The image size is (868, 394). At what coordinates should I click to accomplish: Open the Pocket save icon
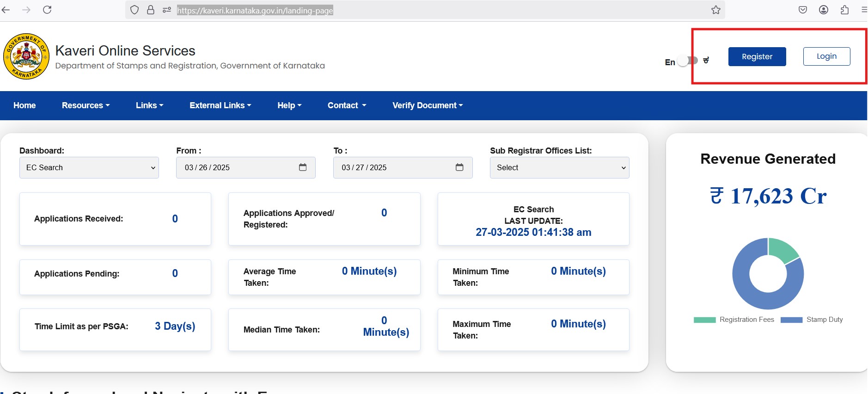[803, 10]
